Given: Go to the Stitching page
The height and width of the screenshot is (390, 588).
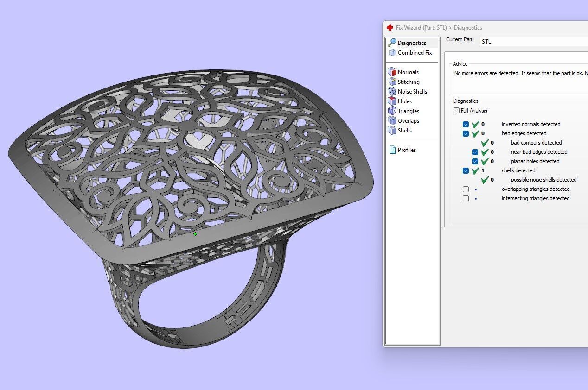Looking at the screenshot, I should [x=409, y=82].
